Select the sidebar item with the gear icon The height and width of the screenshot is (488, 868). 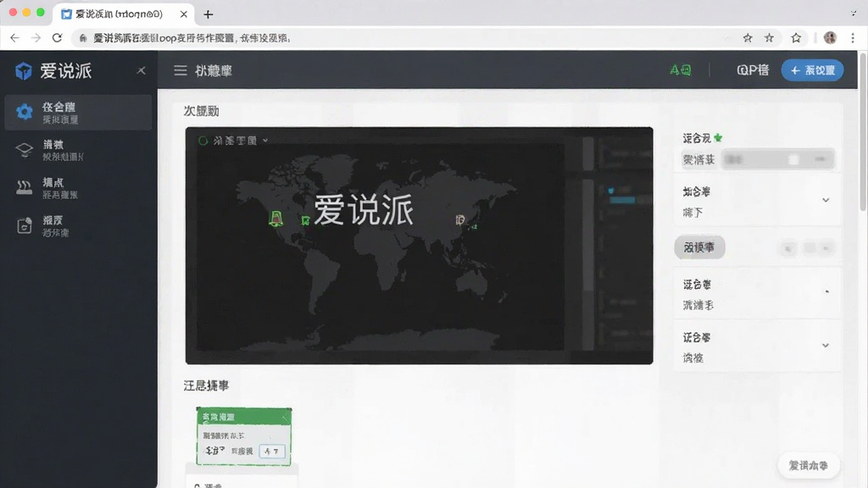pos(78,113)
